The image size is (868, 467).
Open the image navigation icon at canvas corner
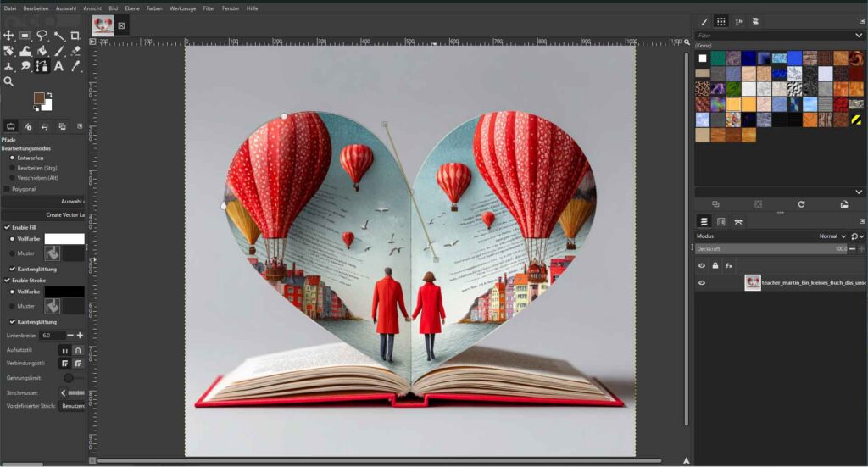687,460
